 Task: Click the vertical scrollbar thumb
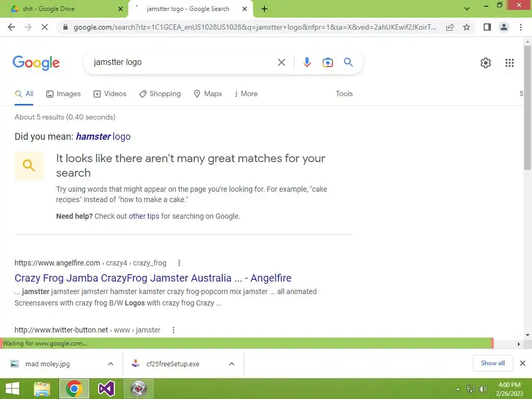(527, 108)
